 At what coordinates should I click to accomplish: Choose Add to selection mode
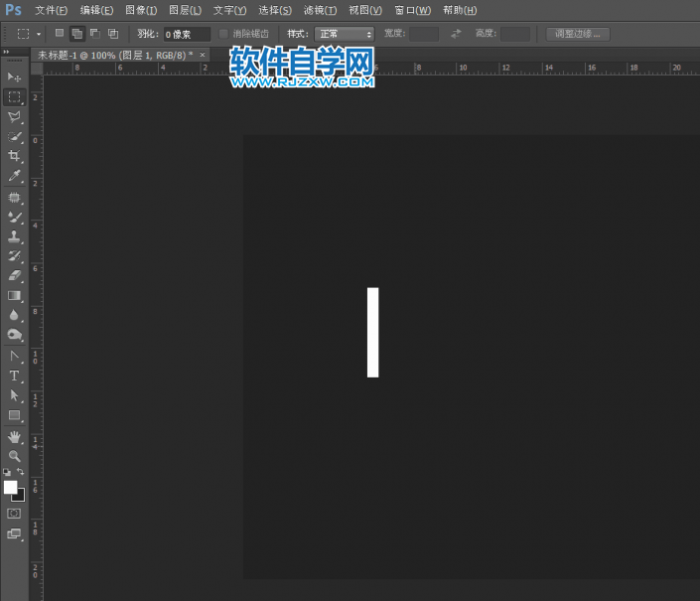pos(77,34)
